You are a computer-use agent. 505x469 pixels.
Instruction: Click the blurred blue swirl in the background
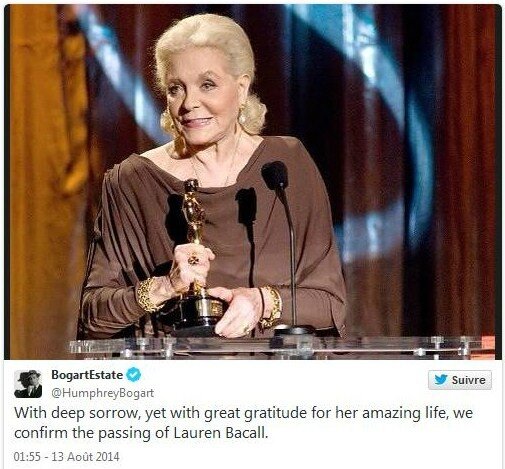point(393,133)
